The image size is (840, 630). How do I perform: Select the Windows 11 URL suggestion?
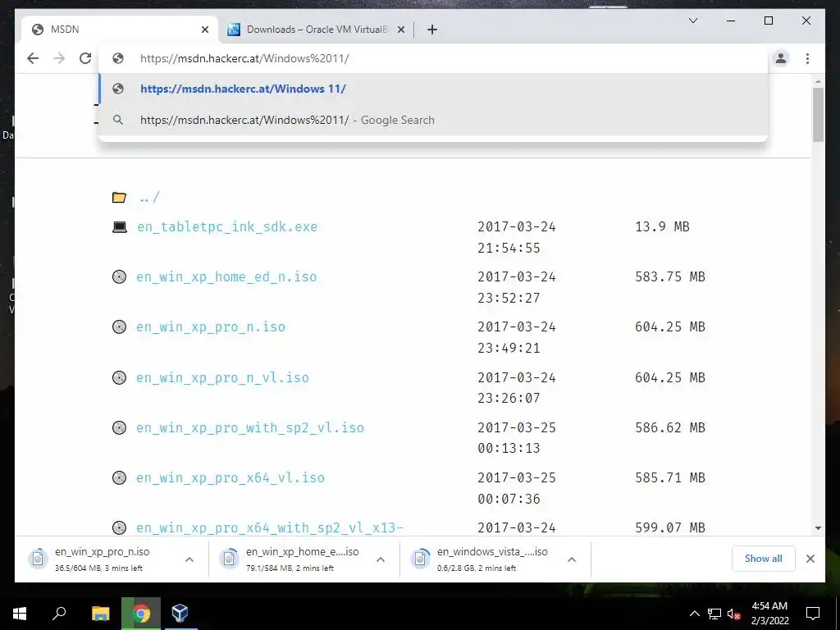tap(433, 89)
